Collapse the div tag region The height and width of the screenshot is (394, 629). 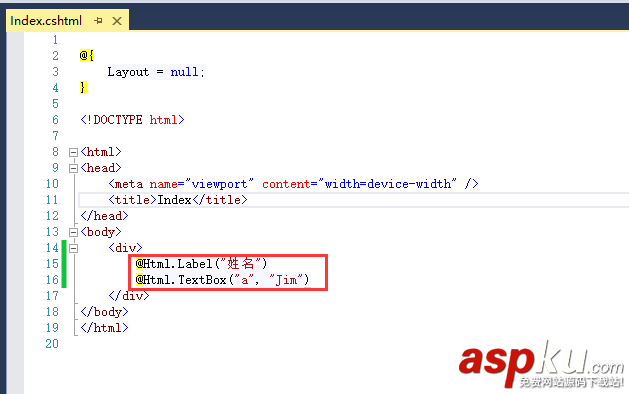[73, 248]
